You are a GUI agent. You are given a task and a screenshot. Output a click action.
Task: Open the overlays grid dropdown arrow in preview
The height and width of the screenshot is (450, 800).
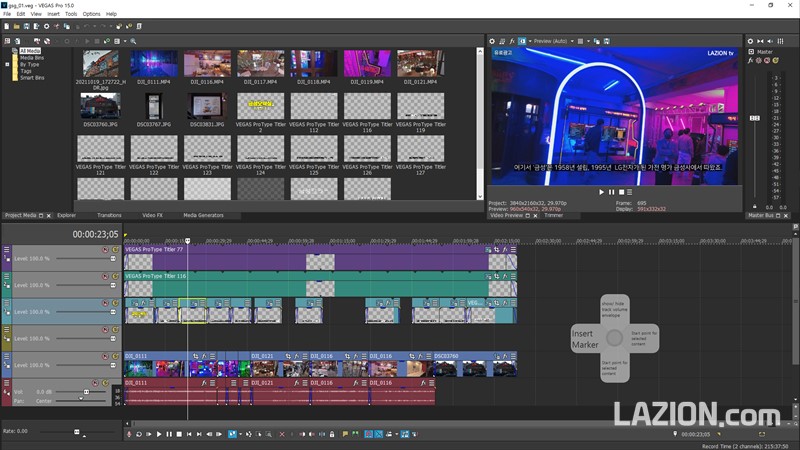(588, 41)
